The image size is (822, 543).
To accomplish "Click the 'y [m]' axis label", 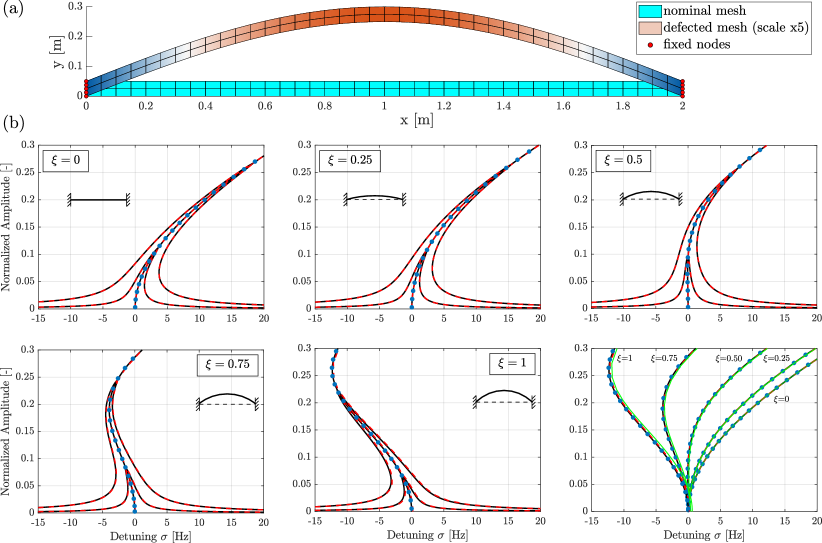I will [59, 51].
